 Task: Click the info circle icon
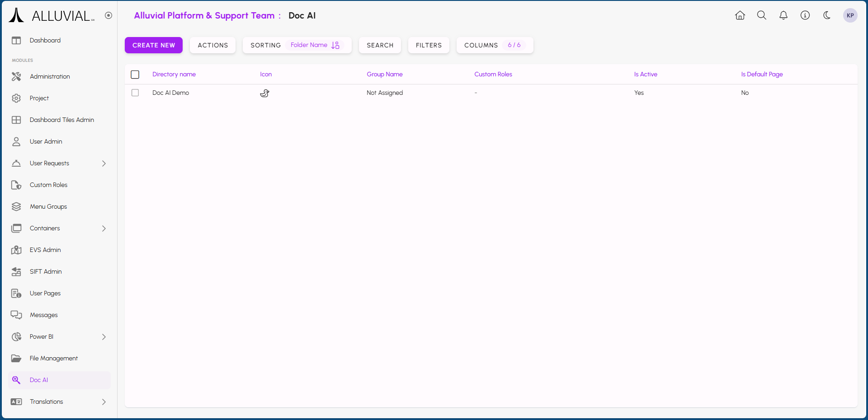pyautogui.click(x=805, y=15)
